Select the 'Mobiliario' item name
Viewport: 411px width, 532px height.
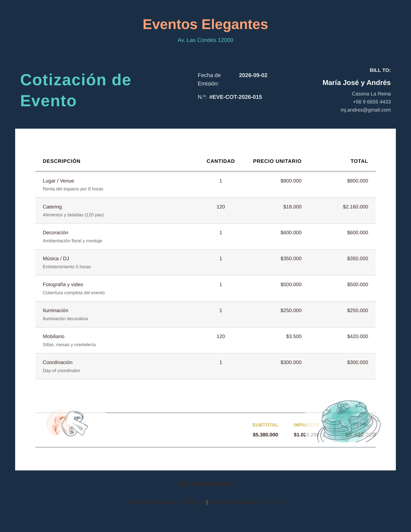click(54, 336)
